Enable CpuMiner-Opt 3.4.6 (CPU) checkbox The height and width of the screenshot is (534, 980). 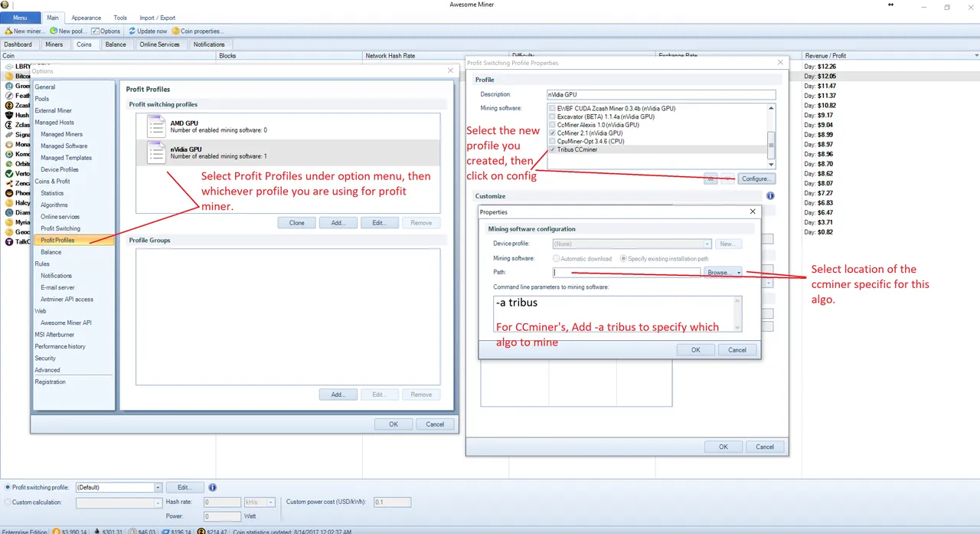[x=553, y=141]
